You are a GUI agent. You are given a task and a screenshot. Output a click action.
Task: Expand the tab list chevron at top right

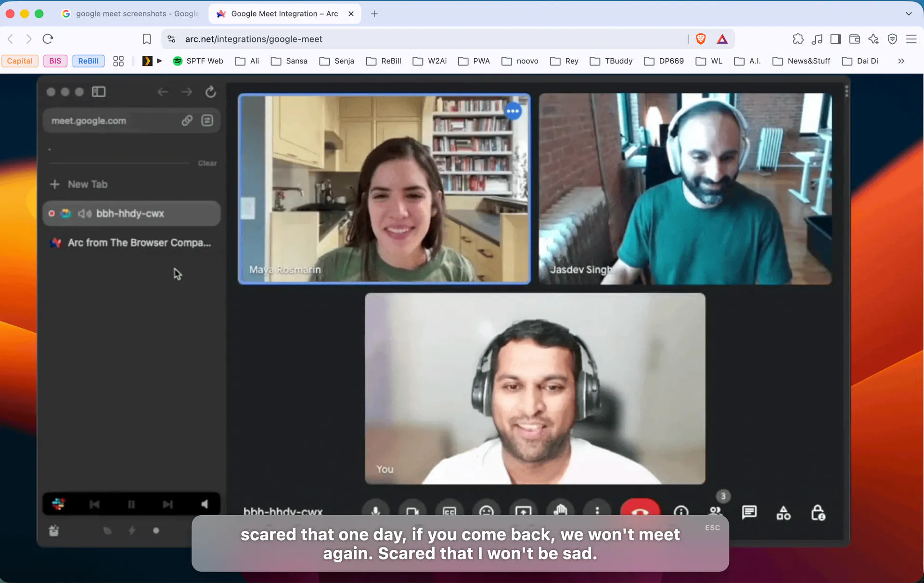[909, 14]
